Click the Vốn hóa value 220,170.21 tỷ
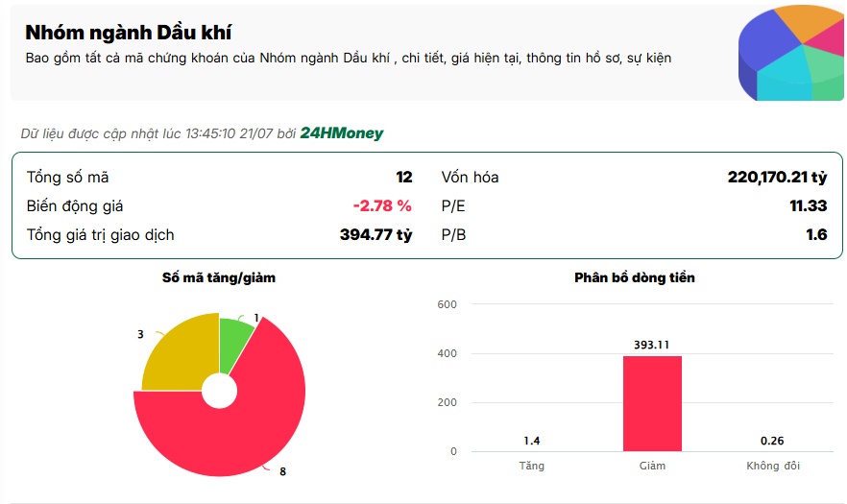Screen dimensions: 847x504 coord(777,178)
